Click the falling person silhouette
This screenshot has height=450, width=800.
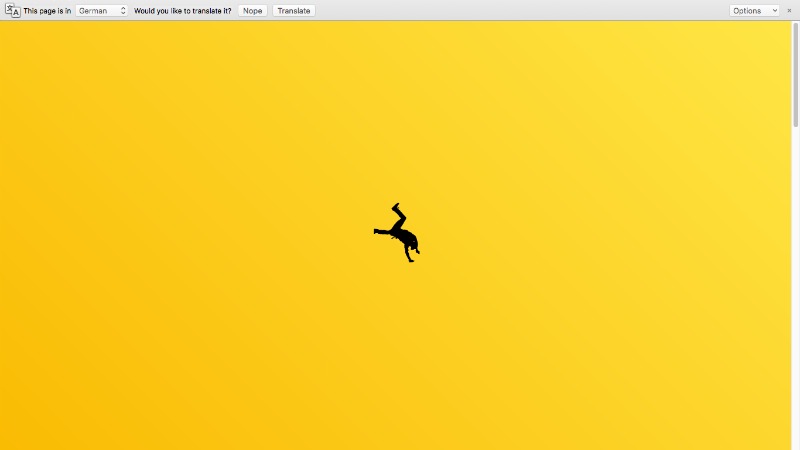400,234
